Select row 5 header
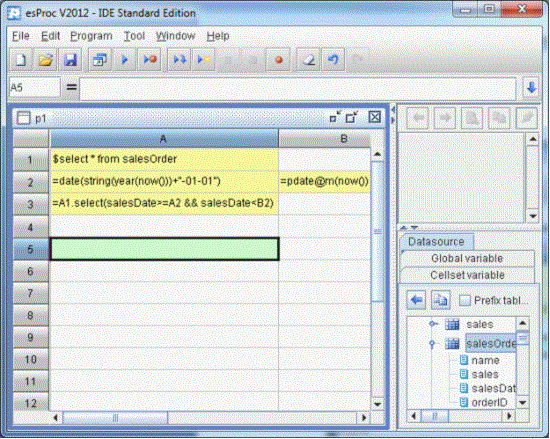The width and height of the screenshot is (550, 439). coord(31,249)
